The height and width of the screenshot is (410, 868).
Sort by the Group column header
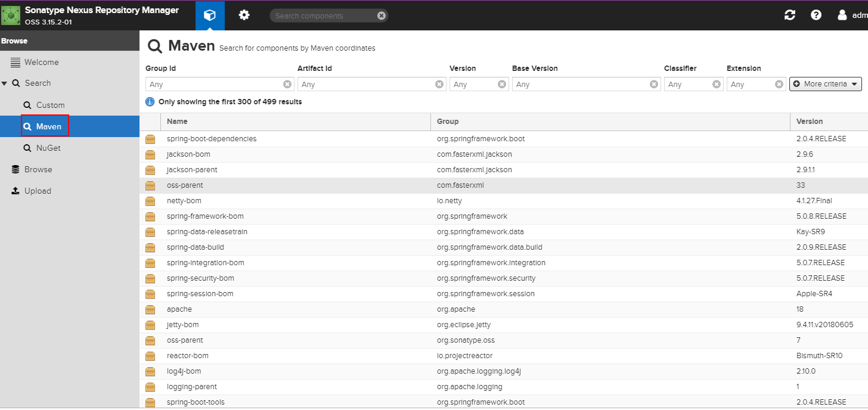pos(610,122)
